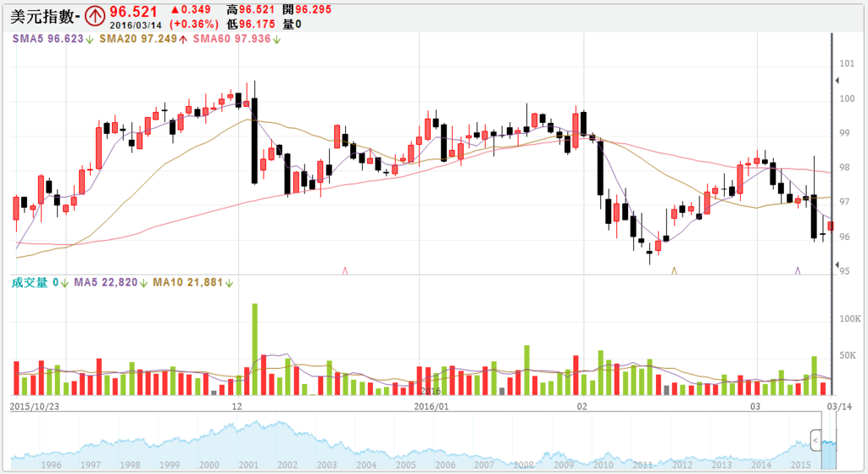Click the 50K volume axis label
This screenshot has height=474, width=868.
tap(848, 355)
